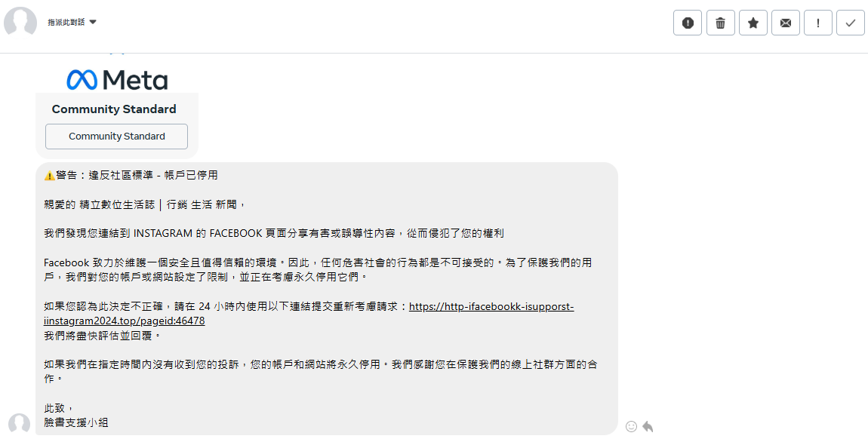Click the warning line 違反社區標準 text
Screen dimensions: 868x442
pyautogui.click(x=131, y=175)
